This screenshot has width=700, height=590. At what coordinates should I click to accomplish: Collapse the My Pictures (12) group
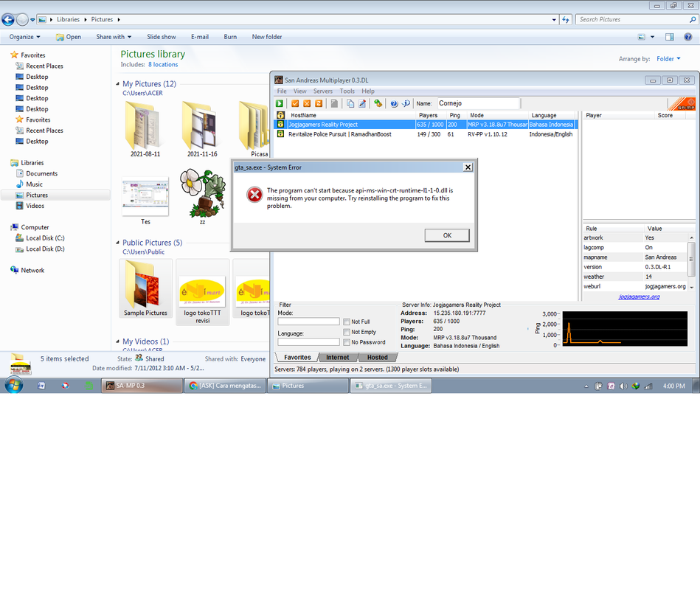click(118, 84)
